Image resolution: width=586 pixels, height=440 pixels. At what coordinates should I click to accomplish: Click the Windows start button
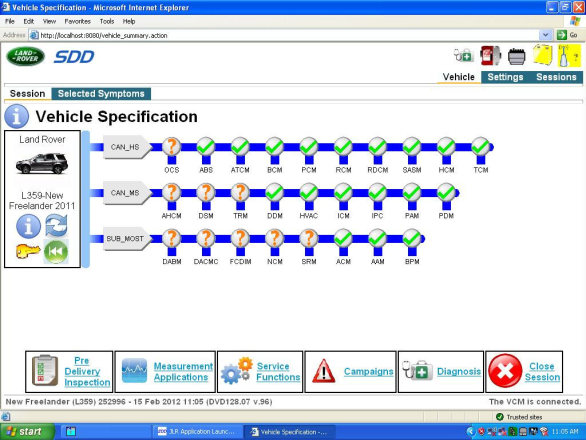[27, 432]
